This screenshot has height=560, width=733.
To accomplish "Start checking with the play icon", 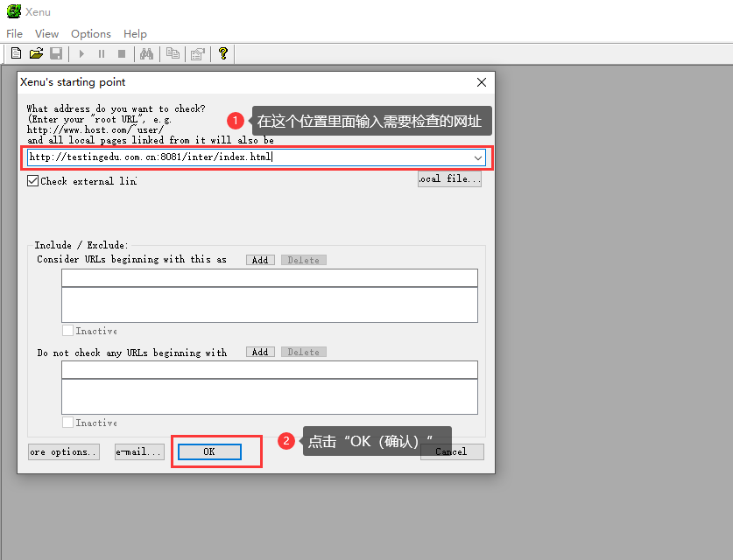I will (x=81, y=53).
